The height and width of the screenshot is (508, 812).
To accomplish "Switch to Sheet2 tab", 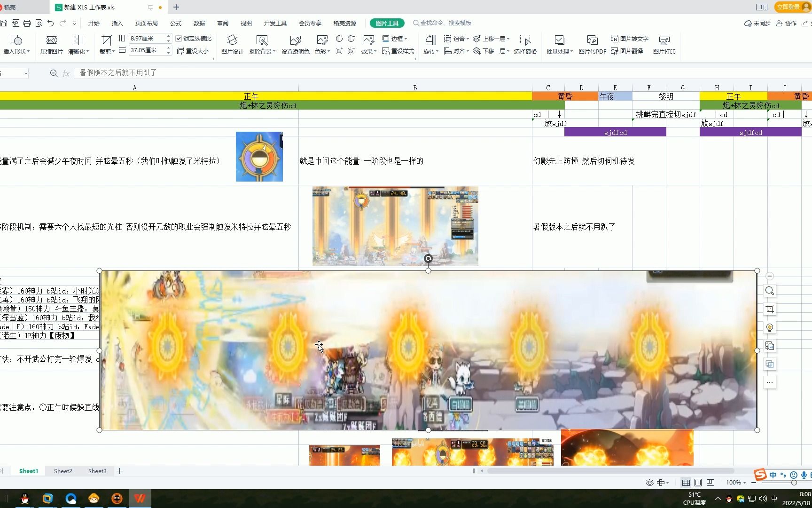I will point(63,471).
